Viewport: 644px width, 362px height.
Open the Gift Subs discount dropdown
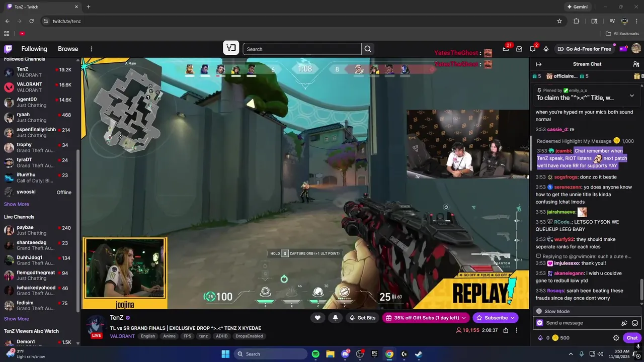click(x=426, y=318)
